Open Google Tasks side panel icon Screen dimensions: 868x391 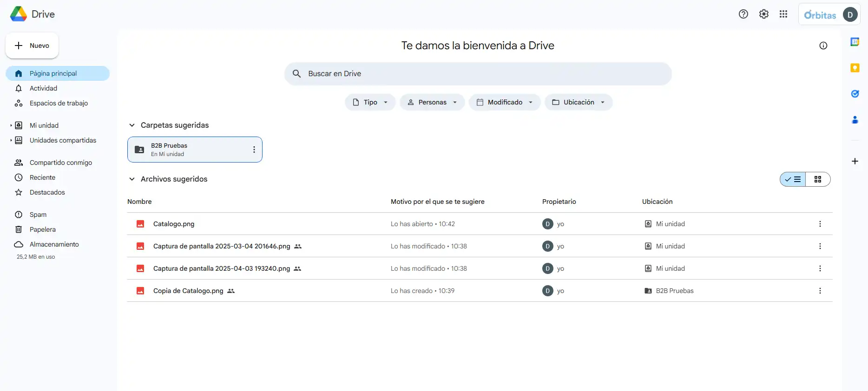[855, 94]
